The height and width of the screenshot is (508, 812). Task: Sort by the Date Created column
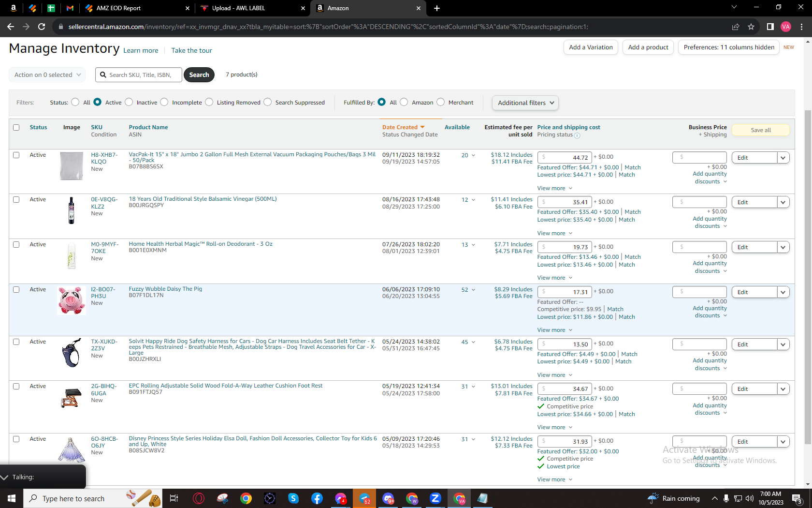[403, 127]
